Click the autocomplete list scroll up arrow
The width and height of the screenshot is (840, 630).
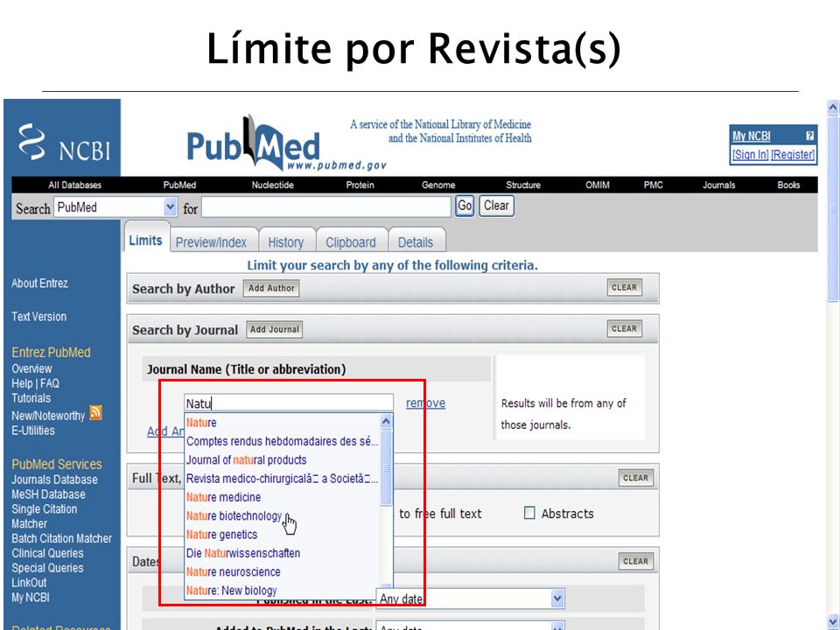click(386, 422)
